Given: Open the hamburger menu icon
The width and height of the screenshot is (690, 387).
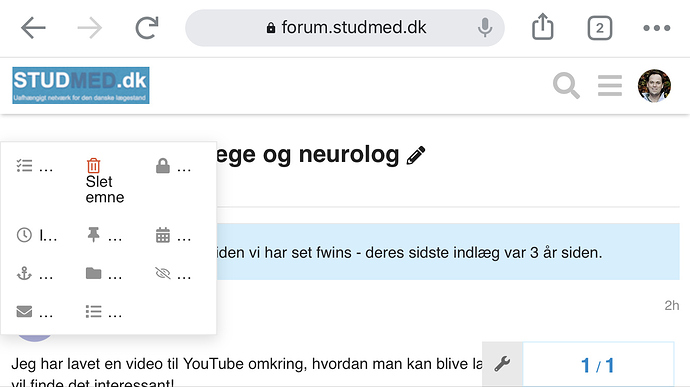Looking at the screenshot, I should coord(610,85).
